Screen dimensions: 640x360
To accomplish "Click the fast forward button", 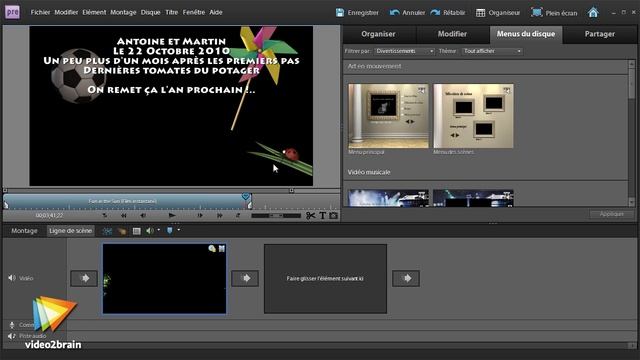I will [x=220, y=216].
